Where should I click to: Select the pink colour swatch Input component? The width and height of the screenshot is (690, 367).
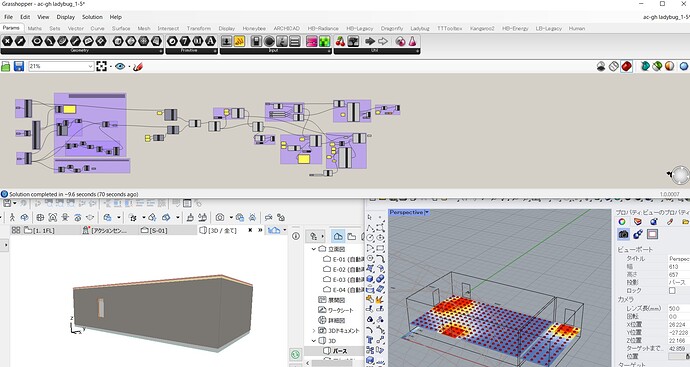point(312,41)
